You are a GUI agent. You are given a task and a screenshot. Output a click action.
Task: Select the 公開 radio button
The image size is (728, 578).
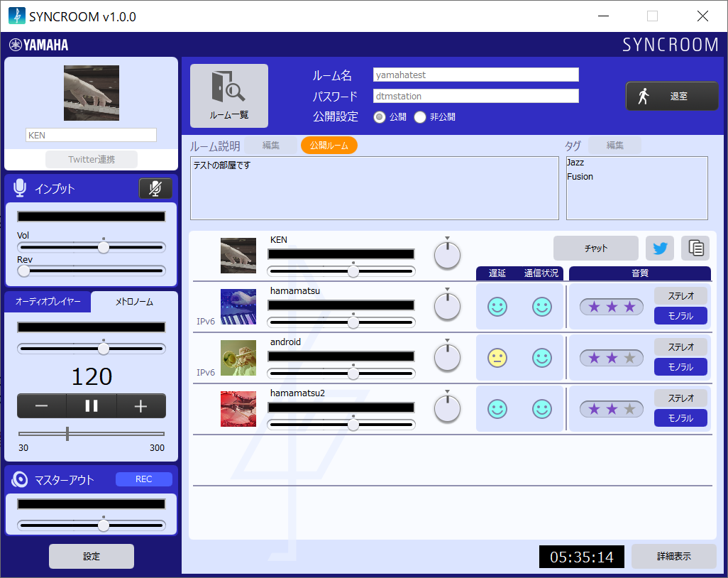click(x=380, y=117)
